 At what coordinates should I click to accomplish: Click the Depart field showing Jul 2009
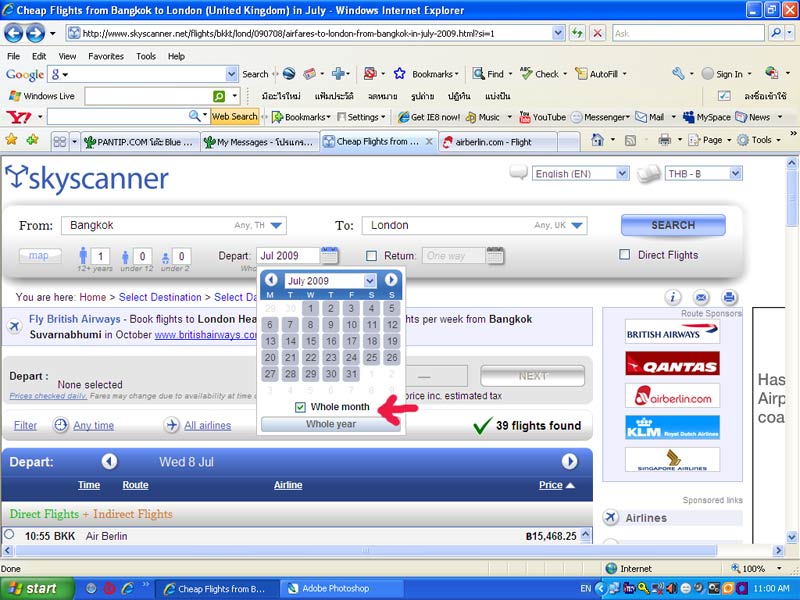click(x=288, y=255)
